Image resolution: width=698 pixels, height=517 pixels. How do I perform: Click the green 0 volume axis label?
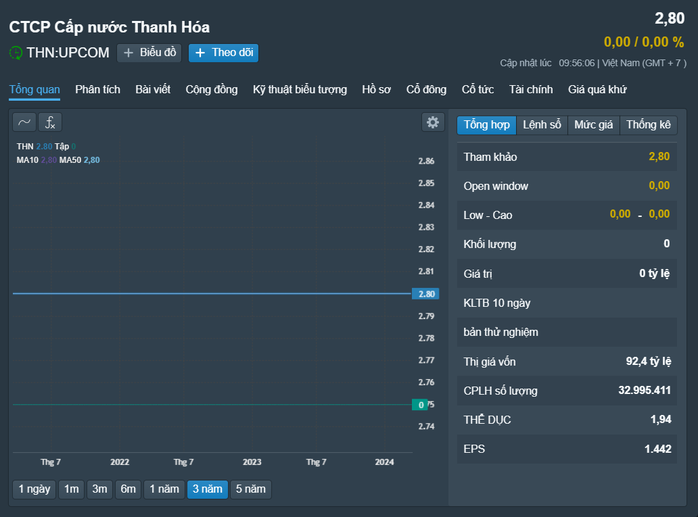pos(420,405)
